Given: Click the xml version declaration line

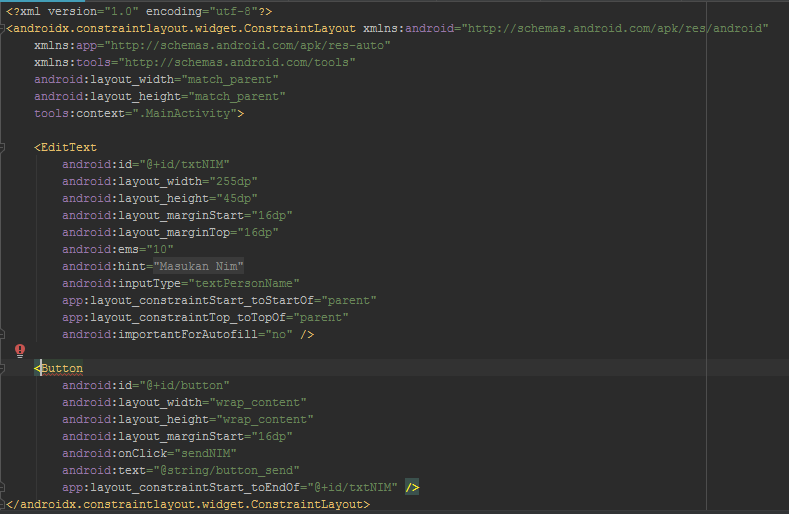Looking at the screenshot, I should coord(139,11).
